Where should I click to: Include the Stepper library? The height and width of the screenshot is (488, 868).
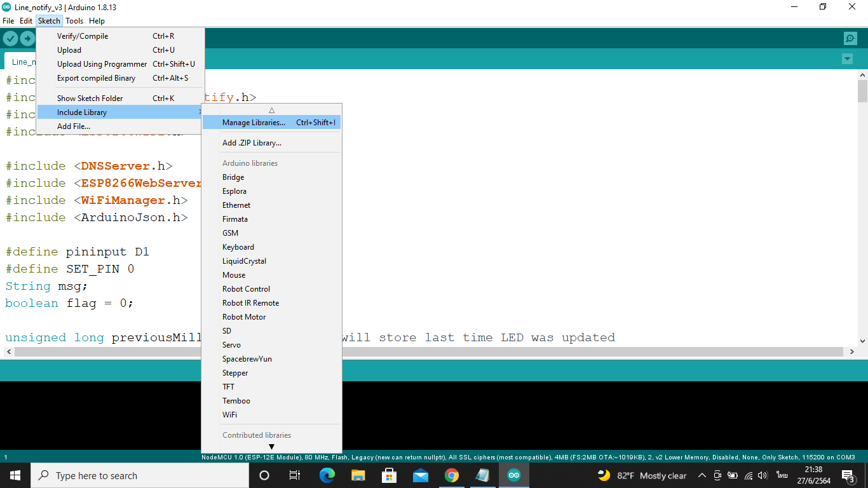tap(271, 373)
